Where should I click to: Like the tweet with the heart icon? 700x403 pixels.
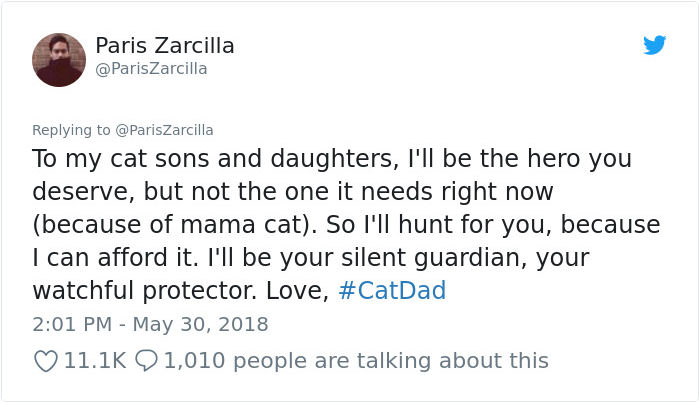tap(45, 360)
